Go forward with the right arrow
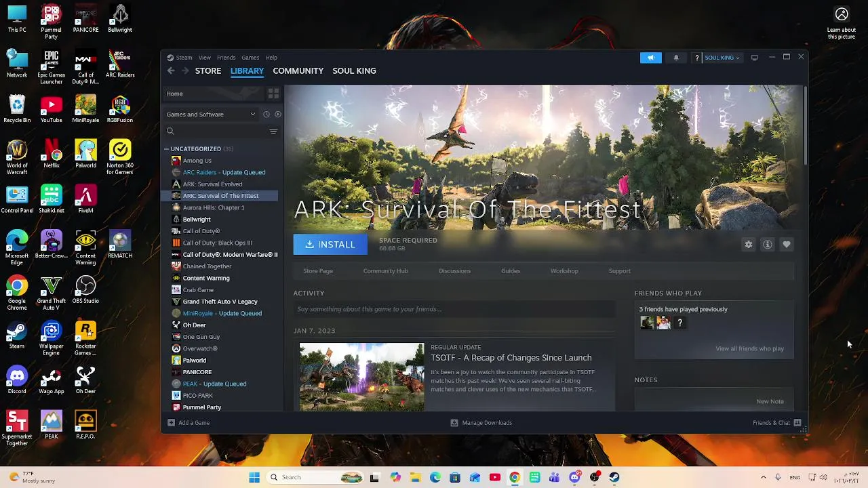868x488 pixels. pyautogui.click(x=185, y=70)
